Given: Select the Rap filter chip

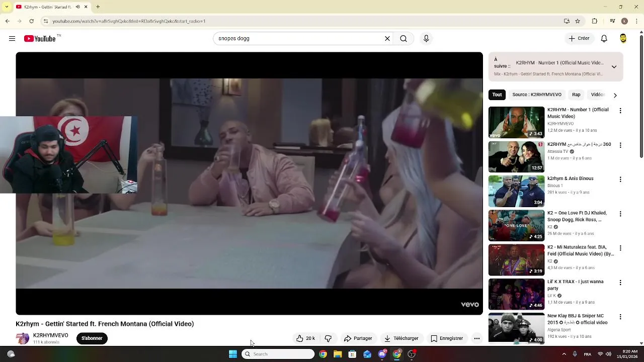Looking at the screenshot, I should point(576,95).
